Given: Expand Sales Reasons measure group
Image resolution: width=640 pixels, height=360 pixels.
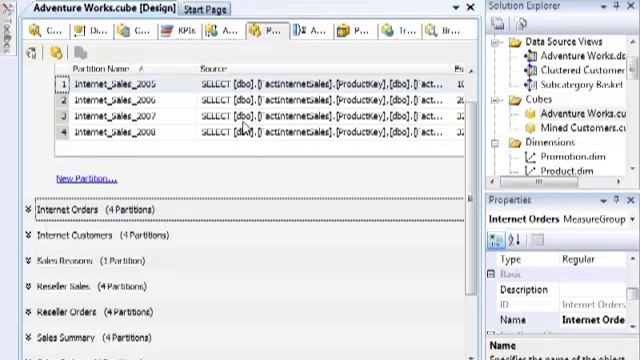Looking at the screenshot, I should point(28,260).
